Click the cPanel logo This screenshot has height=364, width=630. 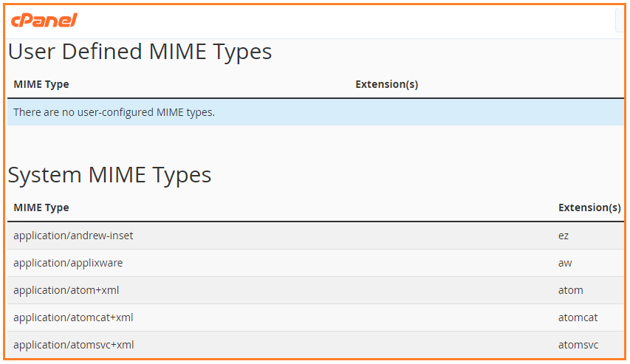[44, 20]
